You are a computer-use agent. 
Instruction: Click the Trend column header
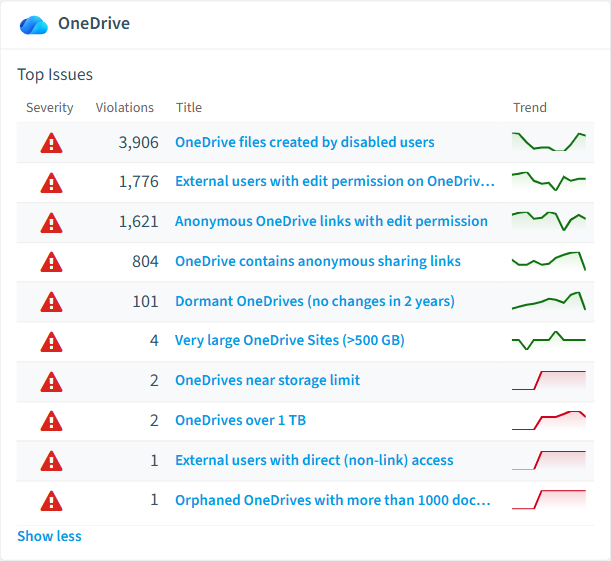530,108
